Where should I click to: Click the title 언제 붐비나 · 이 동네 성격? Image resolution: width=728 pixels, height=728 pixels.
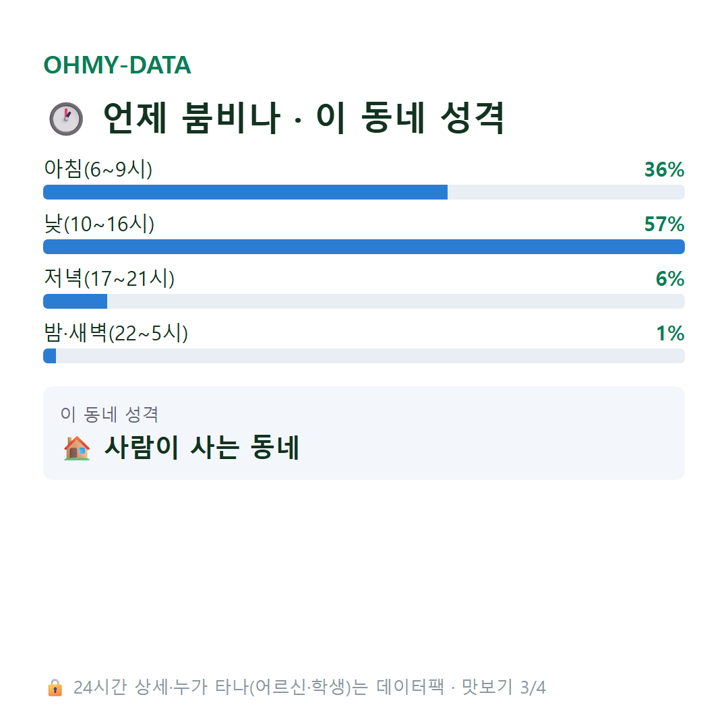tap(303, 118)
